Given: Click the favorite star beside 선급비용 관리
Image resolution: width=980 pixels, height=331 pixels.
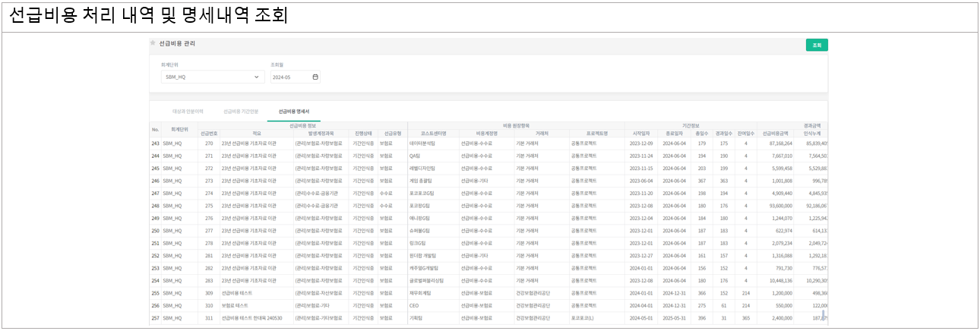Looking at the screenshot, I should [153, 43].
